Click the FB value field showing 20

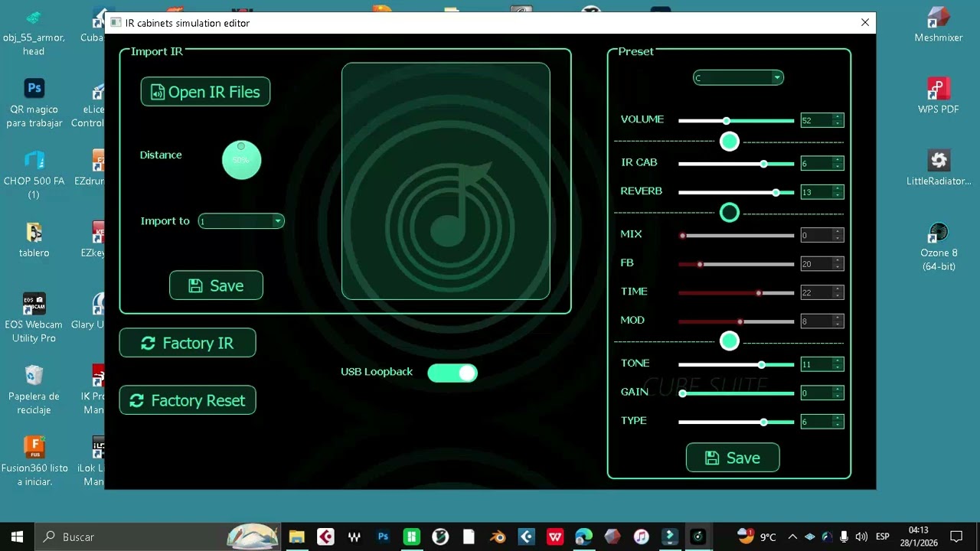pyautogui.click(x=822, y=264)
